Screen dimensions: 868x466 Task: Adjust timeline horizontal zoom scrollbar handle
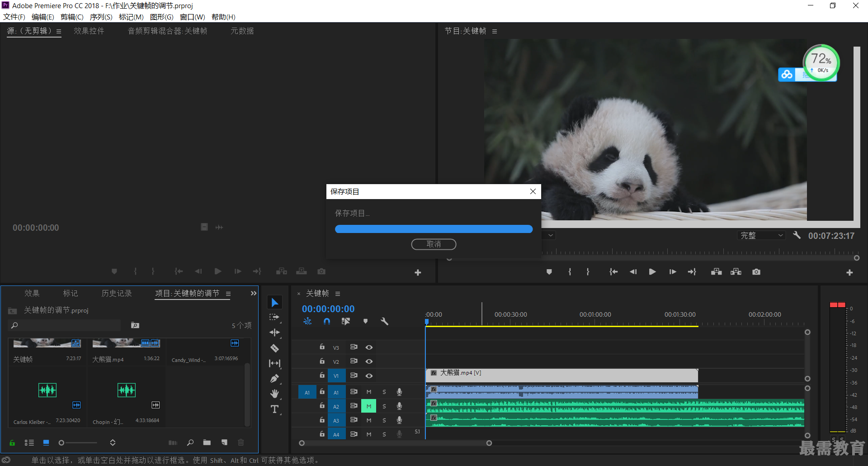489,443
